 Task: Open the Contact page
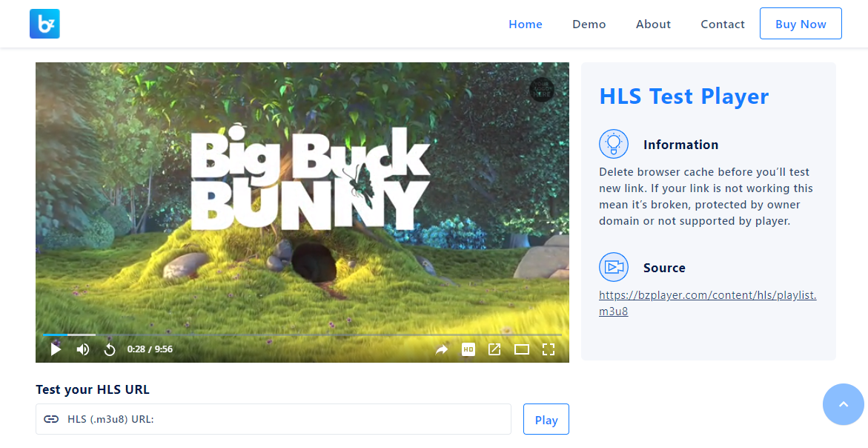[723, 24]
